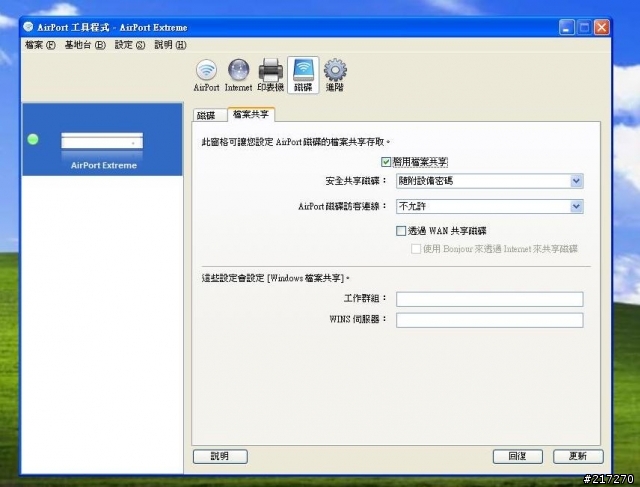This screenshot has height=487, width=640.
Task: Open the Internet globe section
Action: coord(238,75)
